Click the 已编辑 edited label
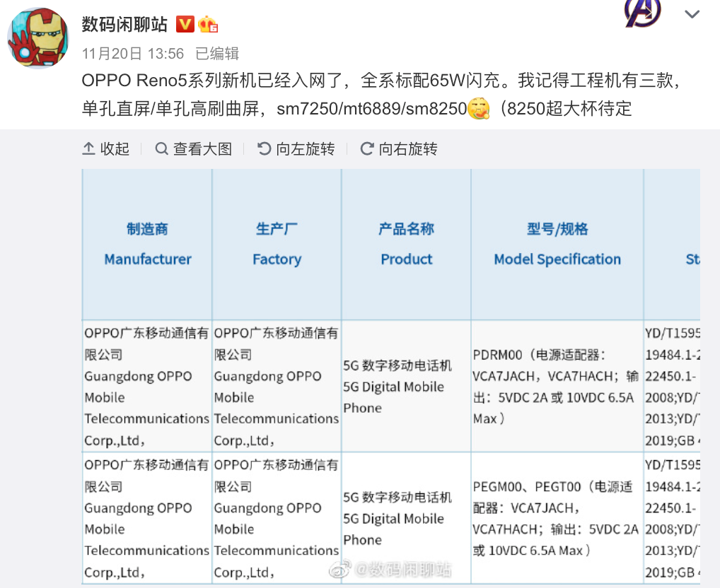Screen dimensions: 720x588 click(x=217, y=54)
